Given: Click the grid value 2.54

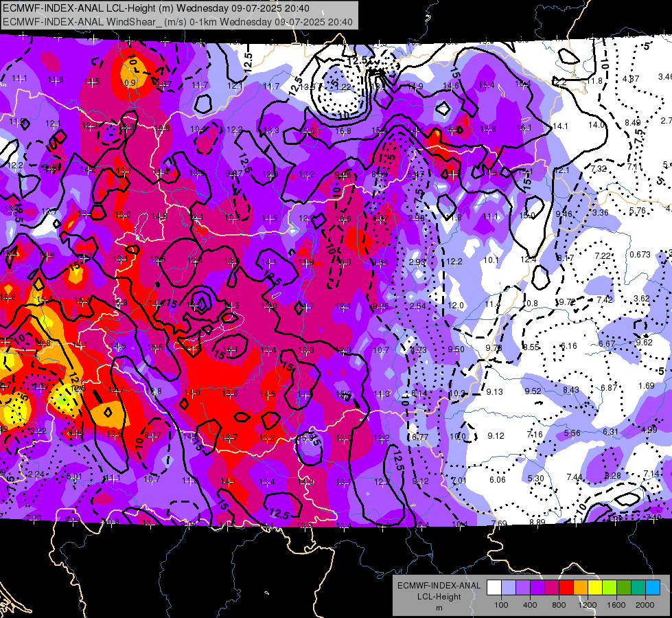Looking at the screenshot, I should click(x=417, y=306).
